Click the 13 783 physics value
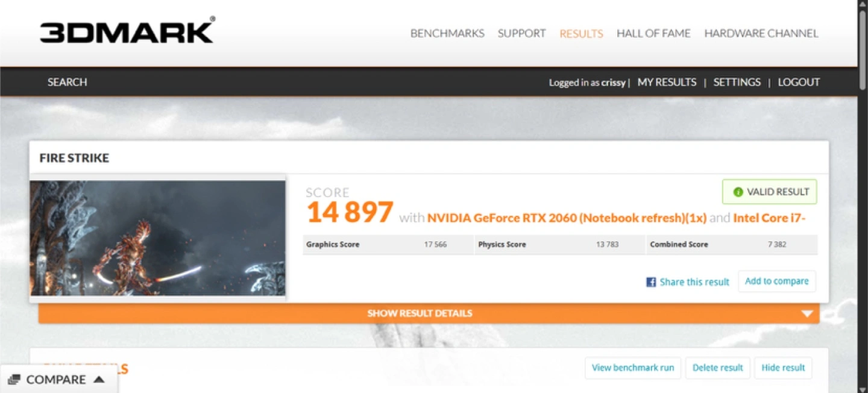This screenshot has height=393, width=868. [x=607, y=245]
